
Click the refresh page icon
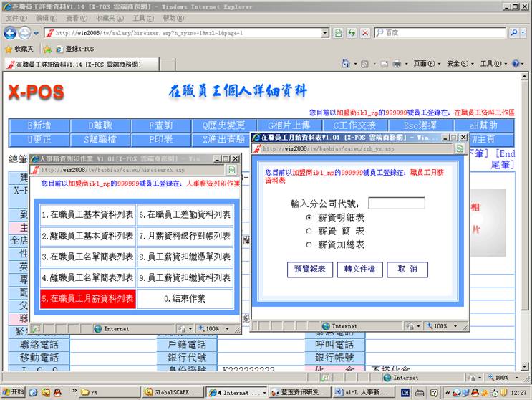tap(352, 33)
